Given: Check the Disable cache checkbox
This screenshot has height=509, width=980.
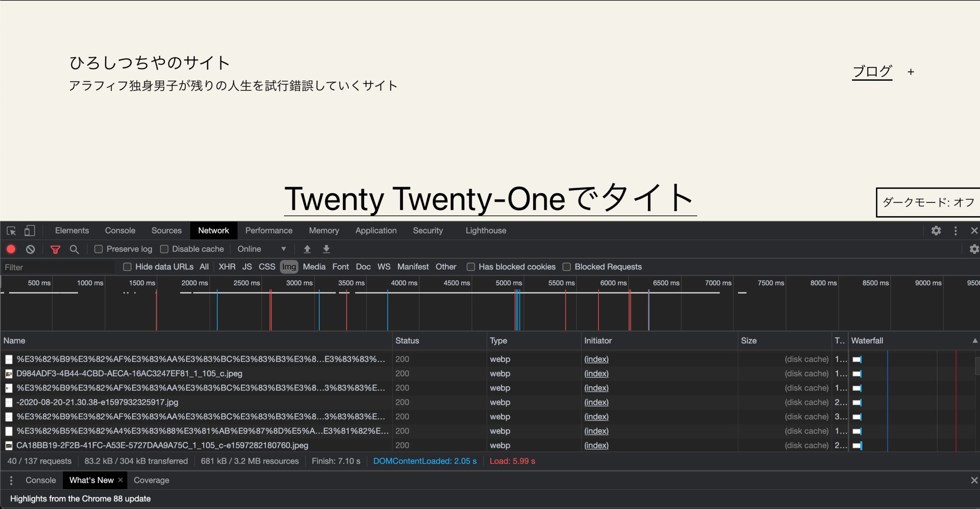Looking at the screenshot, I should [x=164, y=249].
